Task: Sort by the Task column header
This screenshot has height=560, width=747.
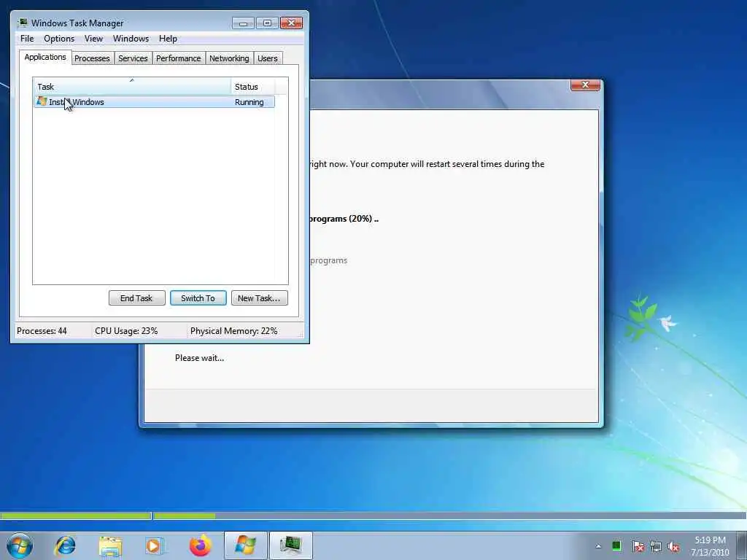Action: 132,86
